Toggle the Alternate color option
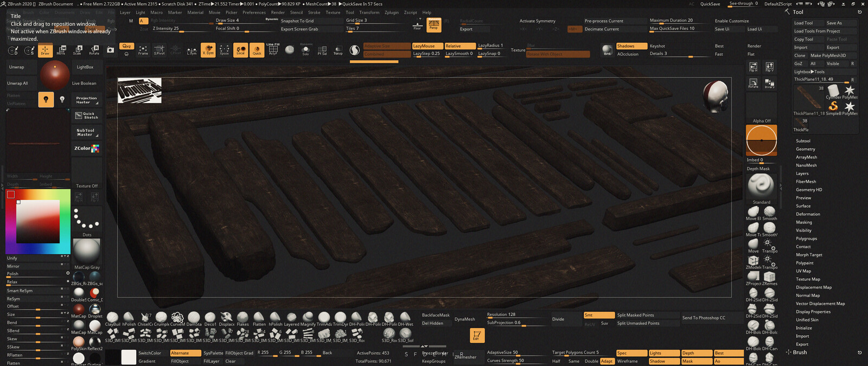The width and height of the screenshot is (868, 366). [x=185, y=353]
